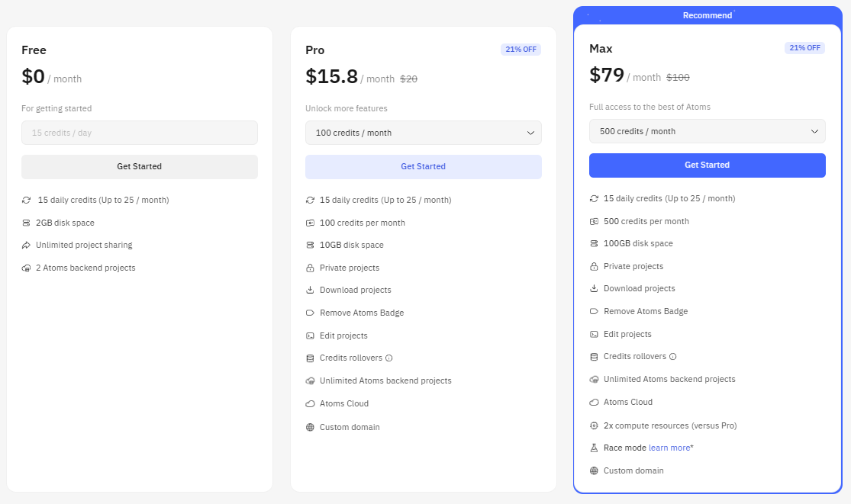This screenshot has height=504, width=851.
Task: Click Pro Unlimited Atoms backend projects icon
Action: click(310, 381)
